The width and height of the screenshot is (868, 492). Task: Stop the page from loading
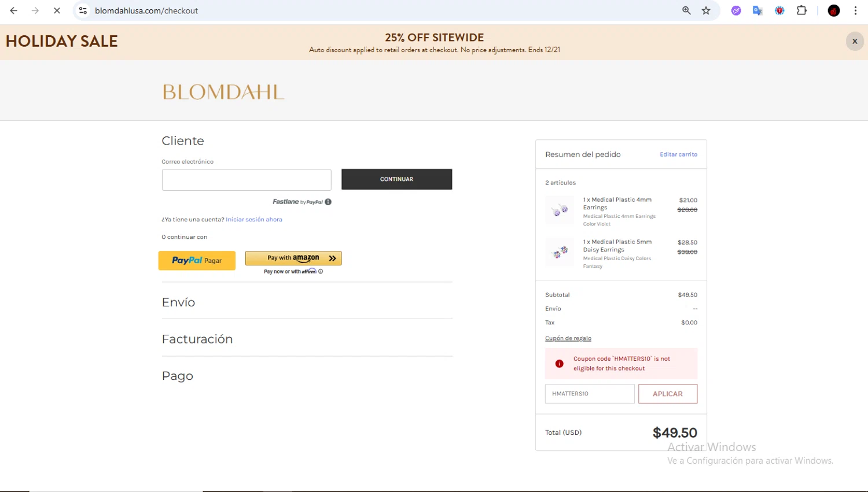(x=57, y=10)
